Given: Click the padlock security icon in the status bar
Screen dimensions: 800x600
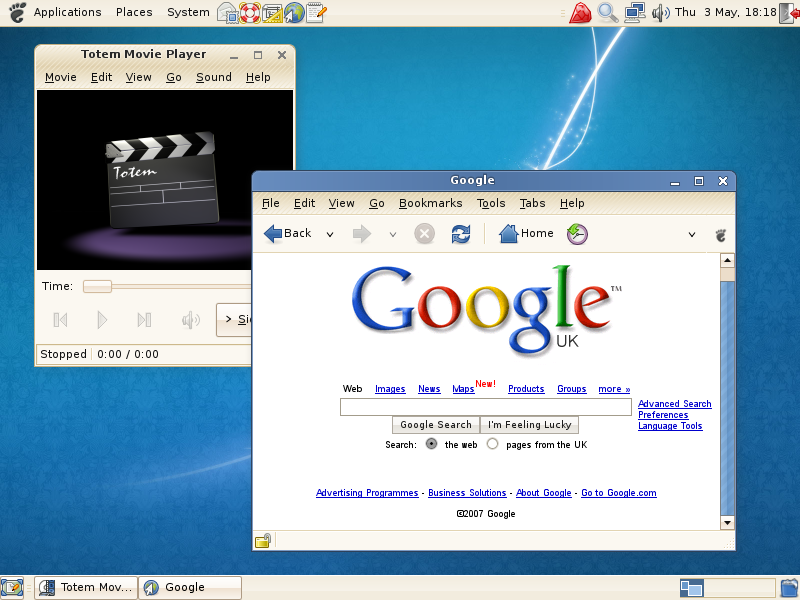Looking at the screenshot, I should (263, 540).
